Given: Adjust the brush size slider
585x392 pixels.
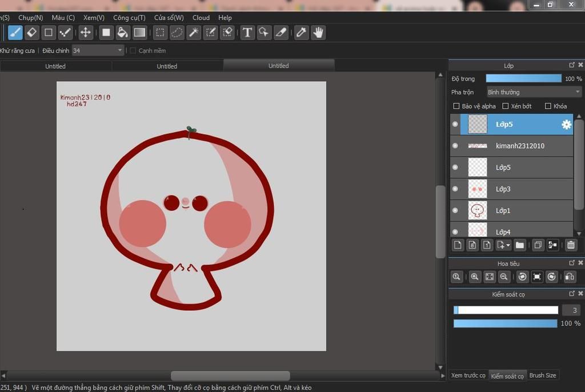Looking at the screenshot, I should [x=506, y=310].
